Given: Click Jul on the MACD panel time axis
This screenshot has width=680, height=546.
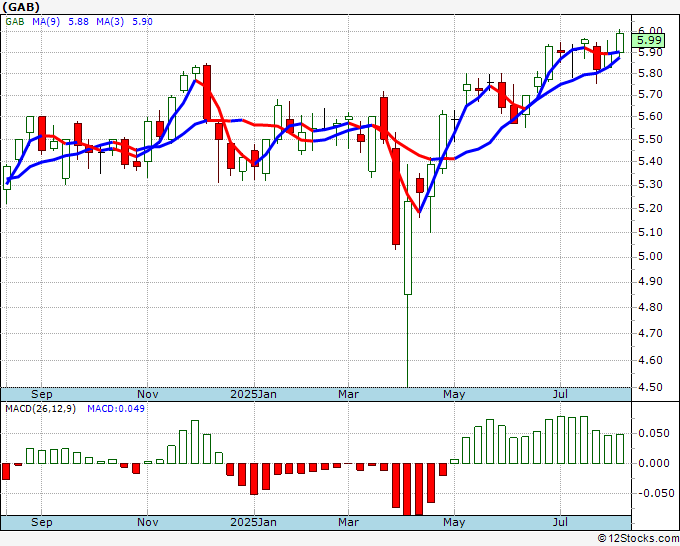Looking at the screenshot, I should (560, 522).
